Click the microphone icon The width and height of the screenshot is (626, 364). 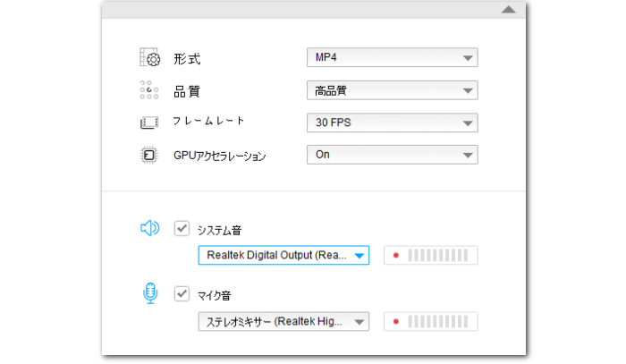149,294
